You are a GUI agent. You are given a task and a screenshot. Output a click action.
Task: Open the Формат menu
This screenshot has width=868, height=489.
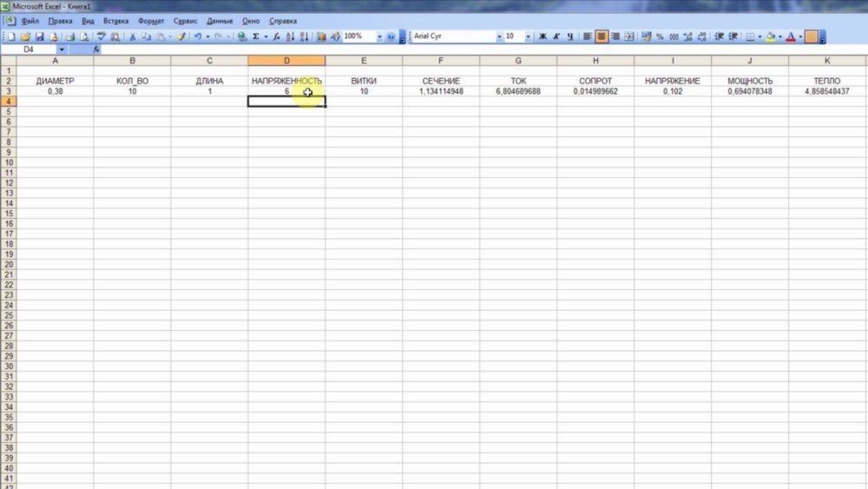pos(150,21)
